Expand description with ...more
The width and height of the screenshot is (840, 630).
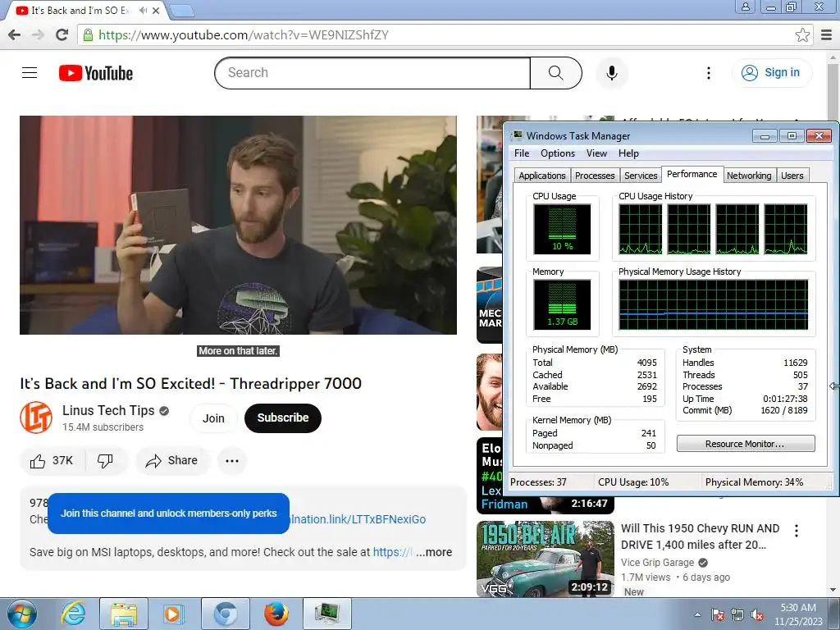point(434,552)
